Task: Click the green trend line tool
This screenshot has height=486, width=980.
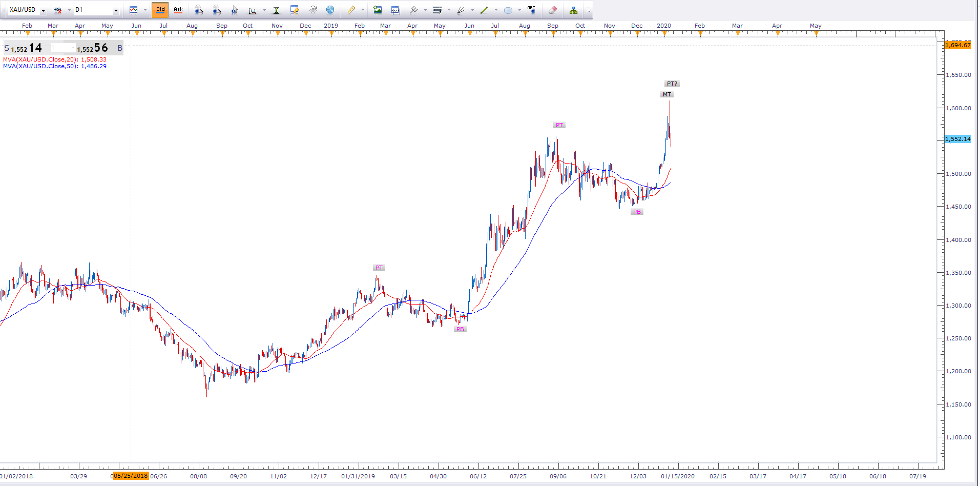Action: 484,10
